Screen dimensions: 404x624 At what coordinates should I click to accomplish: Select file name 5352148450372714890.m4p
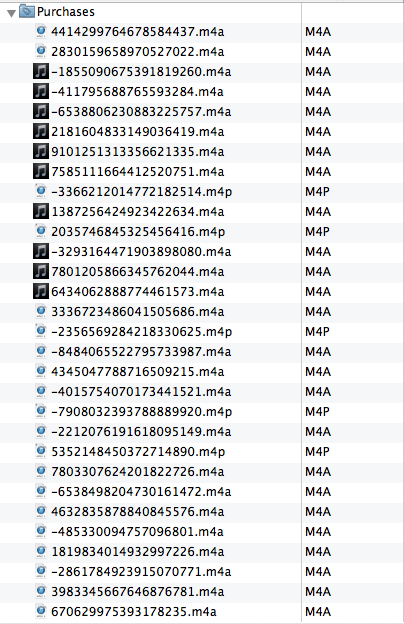click(138, 452)
